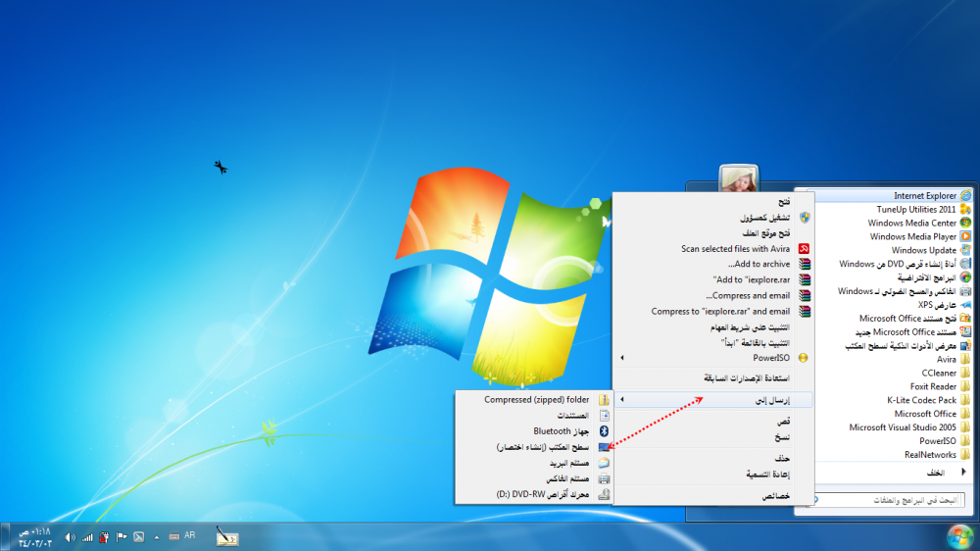Launch Windows Media Player from the programs list
980x551 pixels.
pyautogui.click(x=912, y=236)
